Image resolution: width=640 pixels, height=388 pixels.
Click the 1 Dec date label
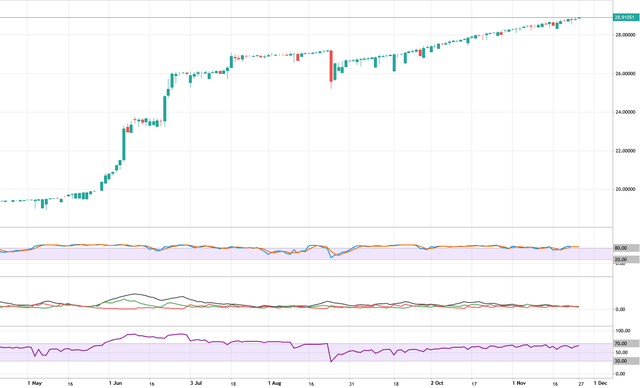(600, 383)
